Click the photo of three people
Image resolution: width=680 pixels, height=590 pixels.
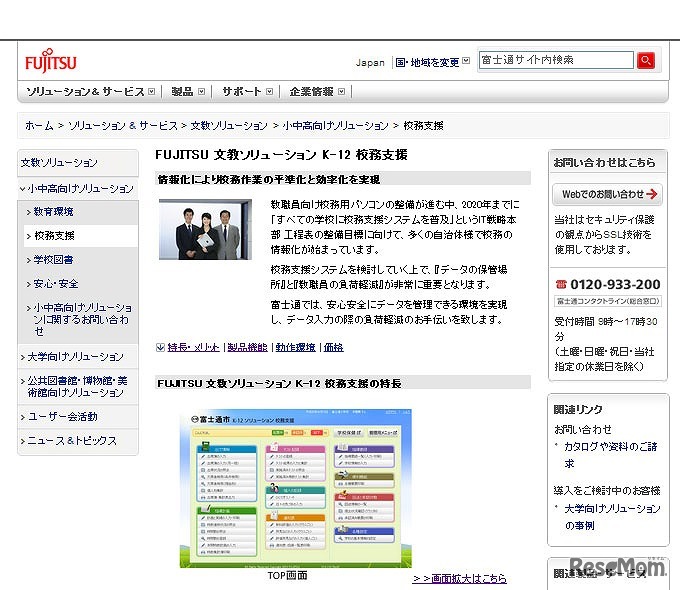point(205,229)
